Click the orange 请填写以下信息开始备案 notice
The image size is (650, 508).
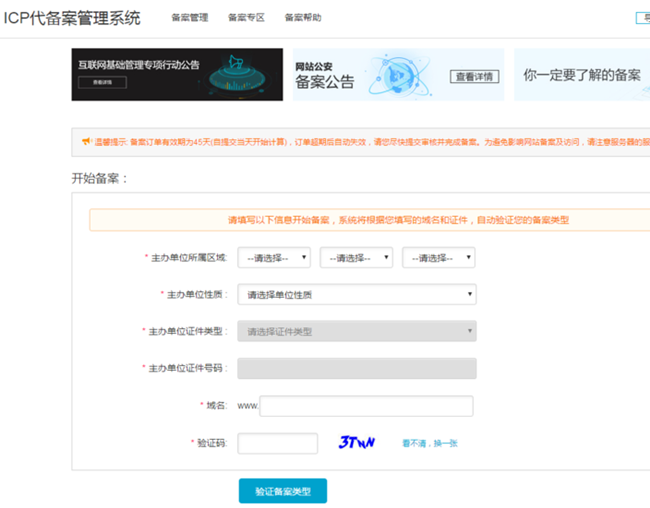(369, 220)
